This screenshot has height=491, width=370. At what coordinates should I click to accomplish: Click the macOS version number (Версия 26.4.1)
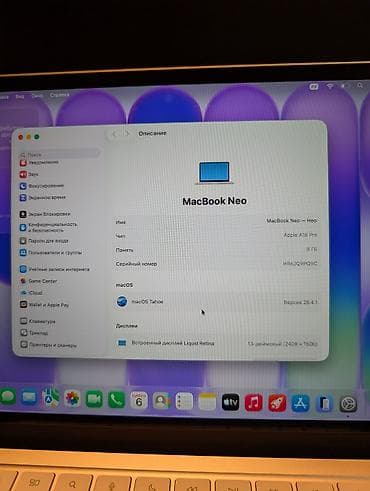(300, 302)
